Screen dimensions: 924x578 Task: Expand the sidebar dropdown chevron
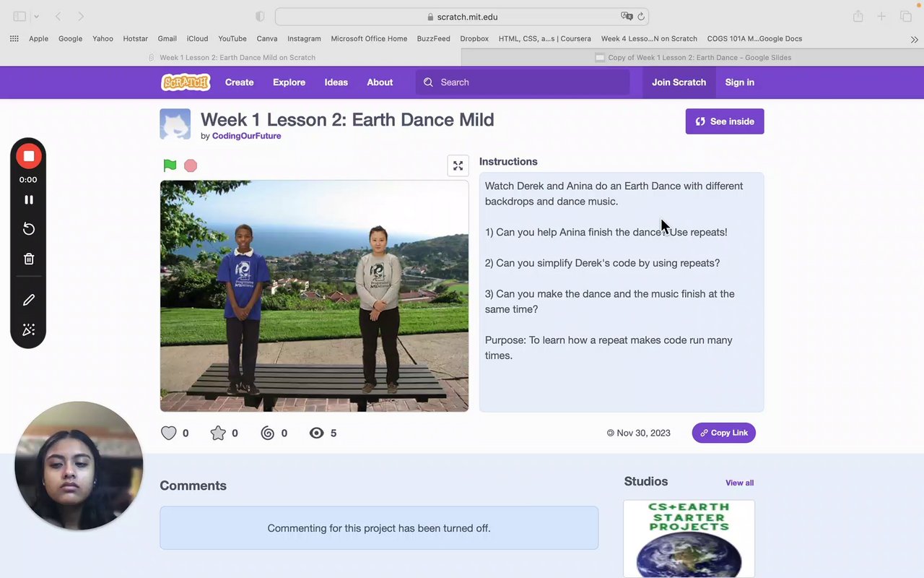click(36, 16)
